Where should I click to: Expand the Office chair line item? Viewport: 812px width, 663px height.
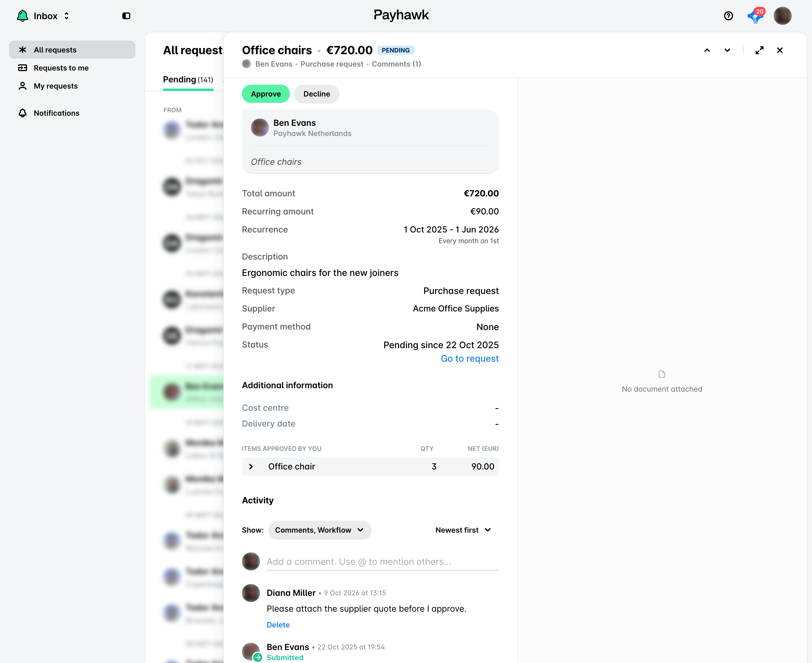(x=251, y=467)
